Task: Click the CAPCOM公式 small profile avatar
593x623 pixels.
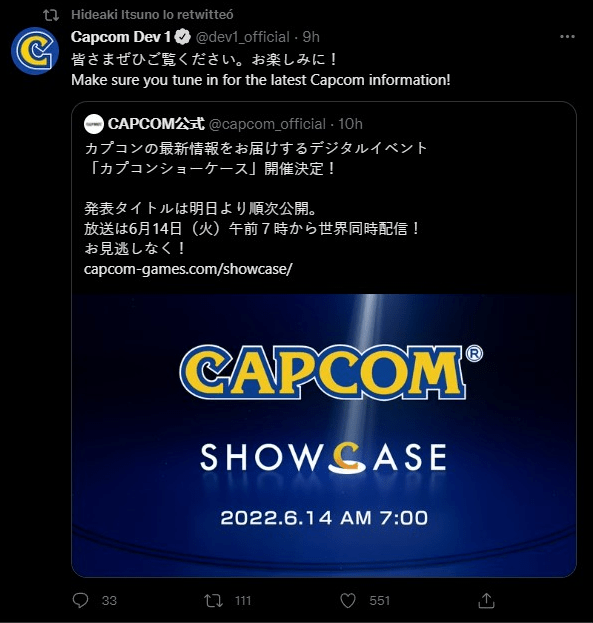Action: point(94,124)
